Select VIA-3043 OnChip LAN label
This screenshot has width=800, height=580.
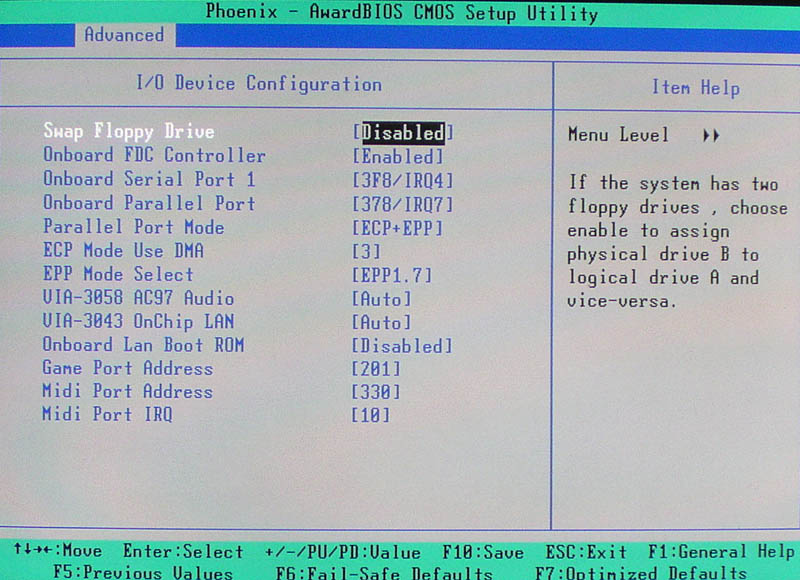point(139,321)
